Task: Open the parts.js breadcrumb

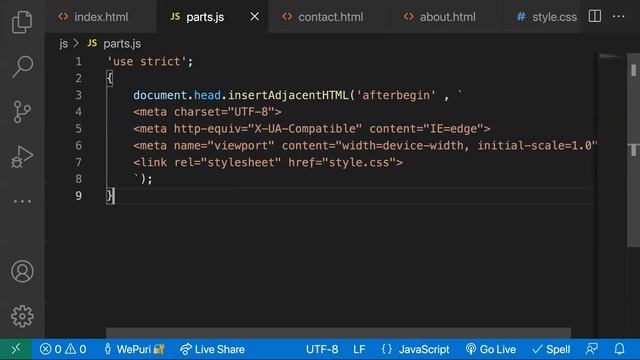Action: [115, 44]
